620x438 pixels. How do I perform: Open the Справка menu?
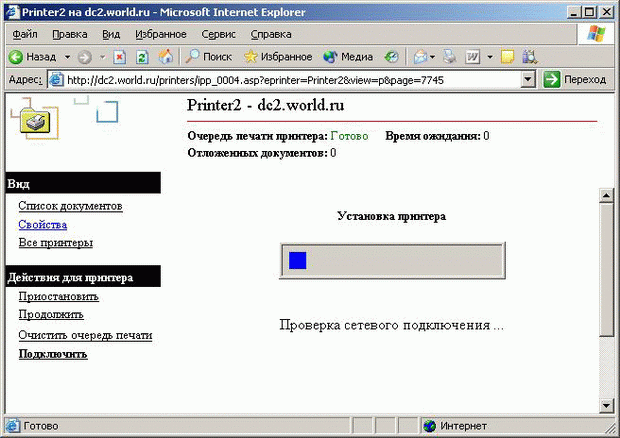(271, 34)
